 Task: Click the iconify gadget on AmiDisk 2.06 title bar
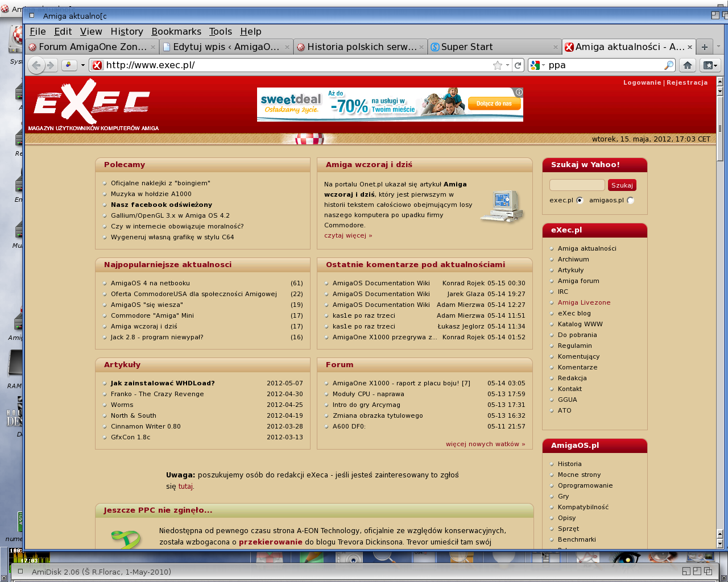(686, 571)
